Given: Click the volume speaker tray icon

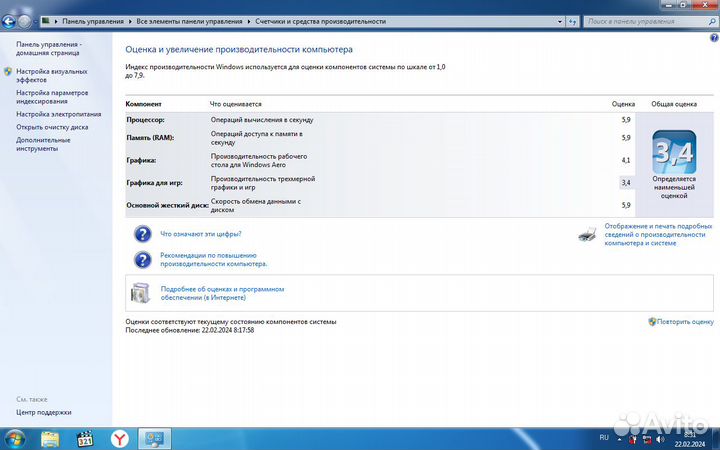Looking at the screenshot, I should pyautogui.click(x=660, y=439).
